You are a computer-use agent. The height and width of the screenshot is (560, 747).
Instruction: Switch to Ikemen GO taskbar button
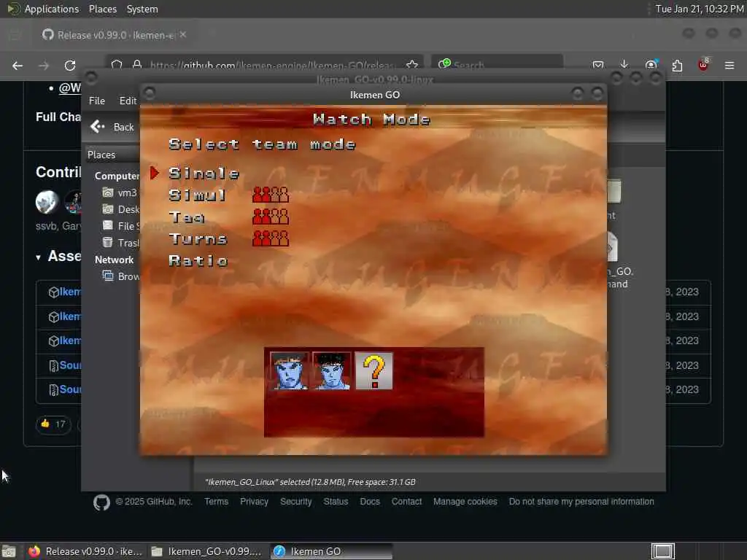(332, 551)
